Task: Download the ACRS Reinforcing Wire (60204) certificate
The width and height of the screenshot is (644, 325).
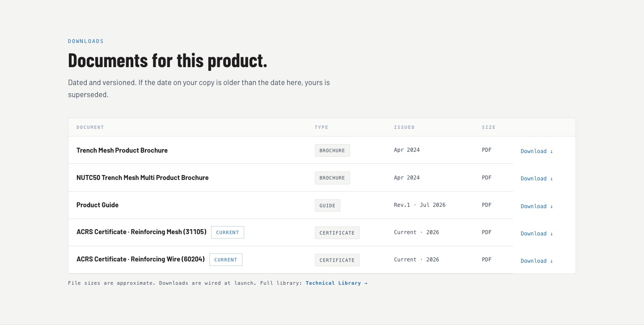Action: point(537,261)
